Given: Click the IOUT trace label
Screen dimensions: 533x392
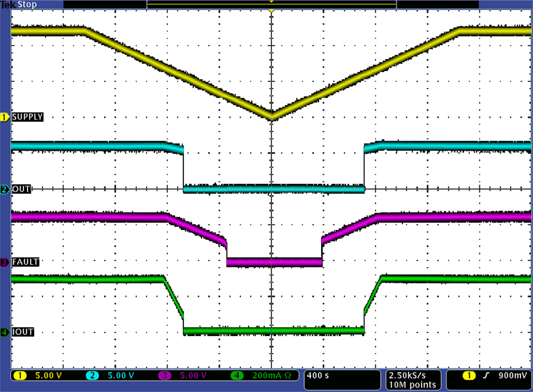Looking at the screenshot, I should [23, 332].
